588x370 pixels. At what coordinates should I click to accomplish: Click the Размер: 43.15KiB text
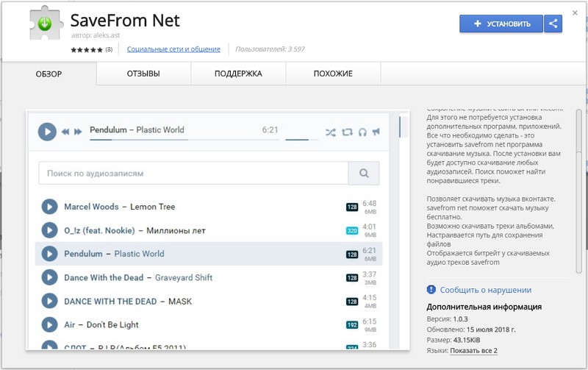pos(453,341)
